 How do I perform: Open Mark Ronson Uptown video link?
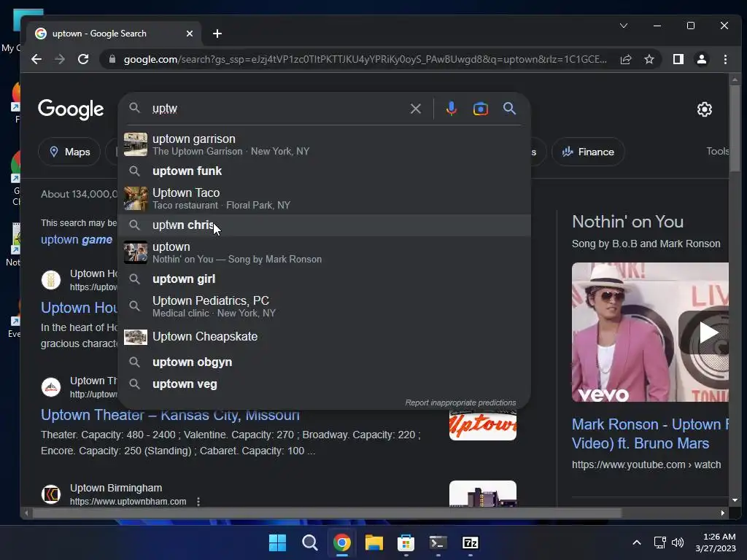(x=650, y=434)
